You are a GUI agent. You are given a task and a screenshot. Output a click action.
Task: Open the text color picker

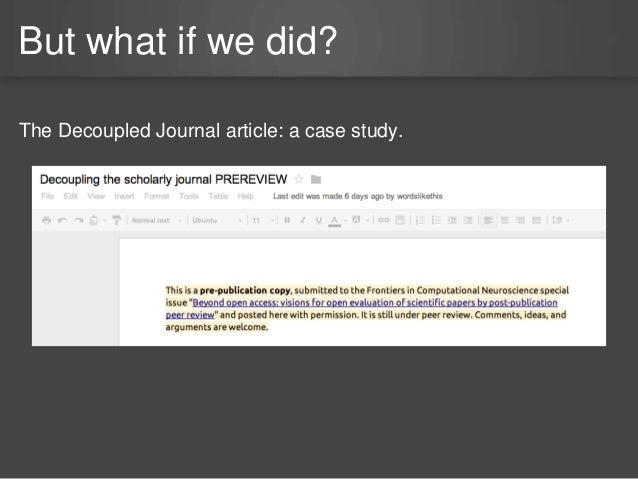pos(334,220)
